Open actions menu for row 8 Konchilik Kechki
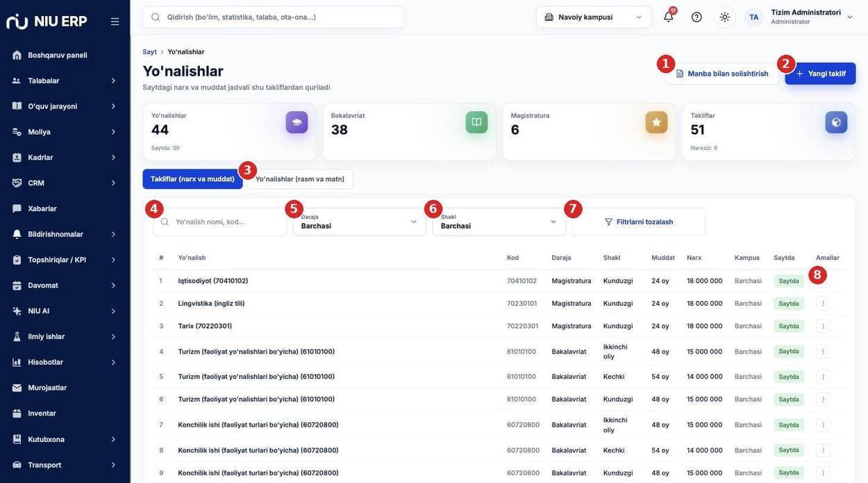Screen dimensions: 868x483 point(823,450)
